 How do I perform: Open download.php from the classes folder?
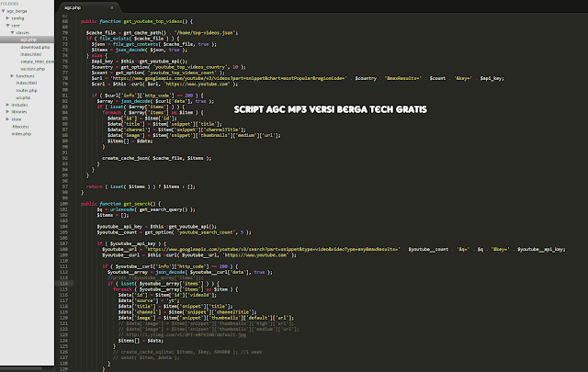point(35,47)
